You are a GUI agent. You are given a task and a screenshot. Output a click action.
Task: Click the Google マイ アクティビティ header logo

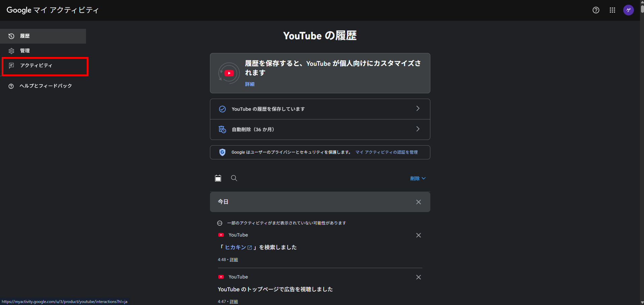(52, 10)
